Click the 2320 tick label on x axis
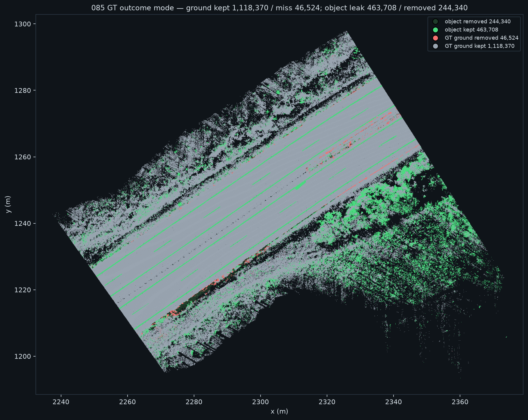 click(x=327, y=402)
